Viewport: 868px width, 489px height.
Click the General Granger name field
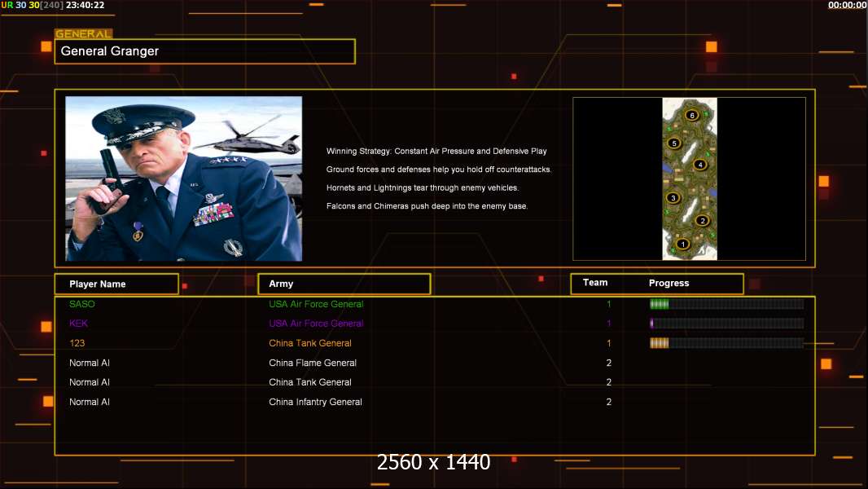(x=204, y=51)
